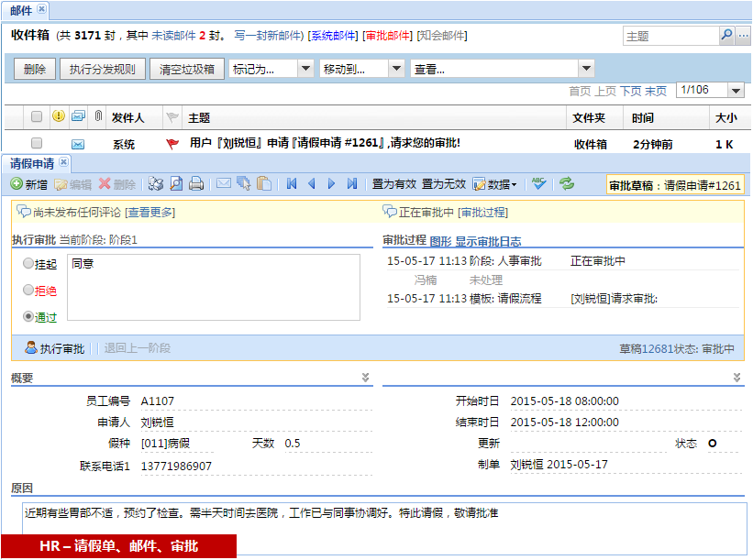Click the flag column header icon
Image resolution: width=753 pixels, height=560 pixels.
(x=172, y=117)
